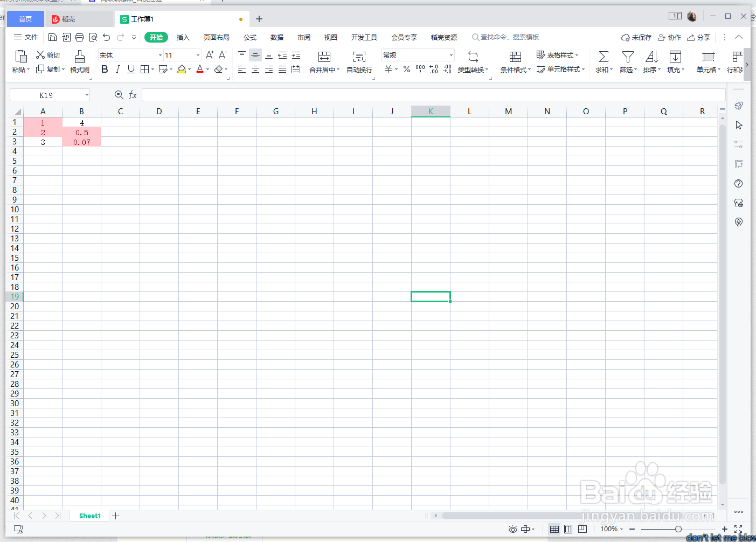756x542 pixels.
Task: Click the Copy (复制) icon
Action: coord(40,69)
